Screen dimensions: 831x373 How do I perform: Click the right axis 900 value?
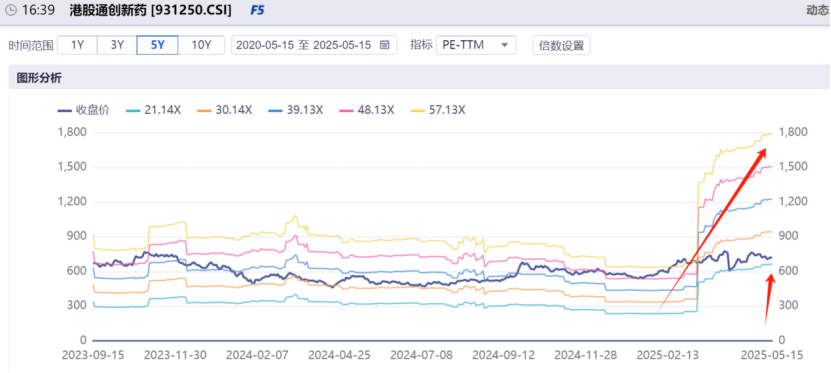pos(788,236)
